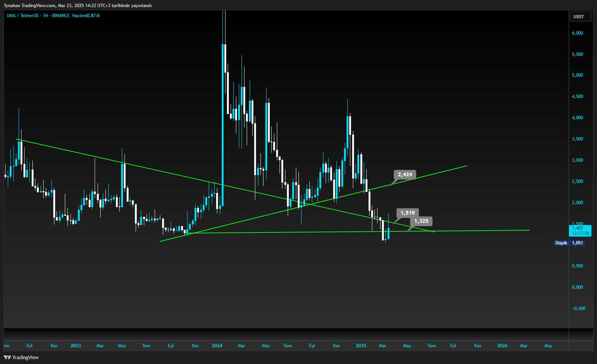Screen dimensions: 597x364
Task: Click the 2026 label on time axis
Action: pyautogui.click(x=502, y=346)
